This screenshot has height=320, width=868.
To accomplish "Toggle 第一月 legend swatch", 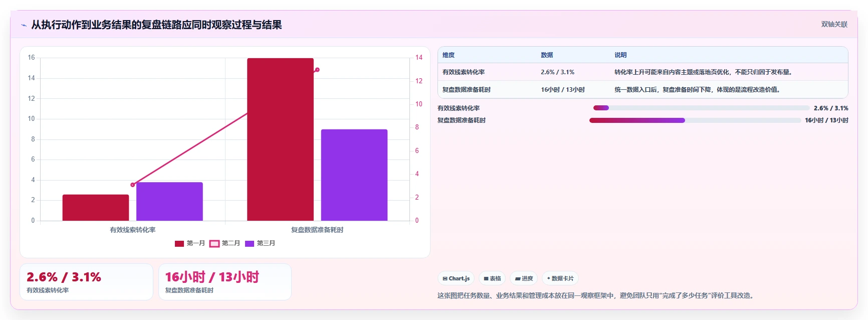I will coord(179,243).
